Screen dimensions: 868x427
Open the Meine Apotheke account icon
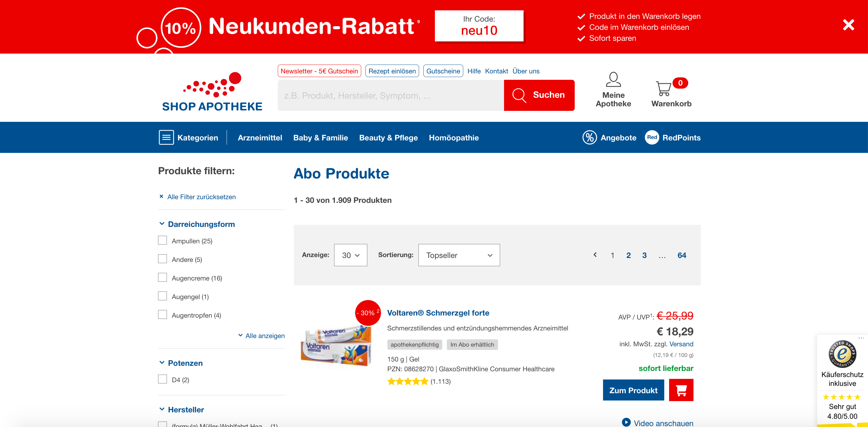613,79
